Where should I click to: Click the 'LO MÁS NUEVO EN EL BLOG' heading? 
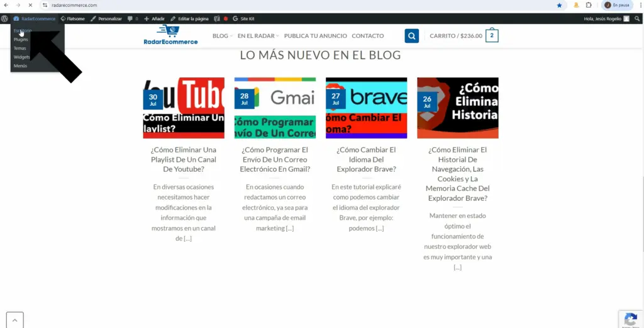320,55
